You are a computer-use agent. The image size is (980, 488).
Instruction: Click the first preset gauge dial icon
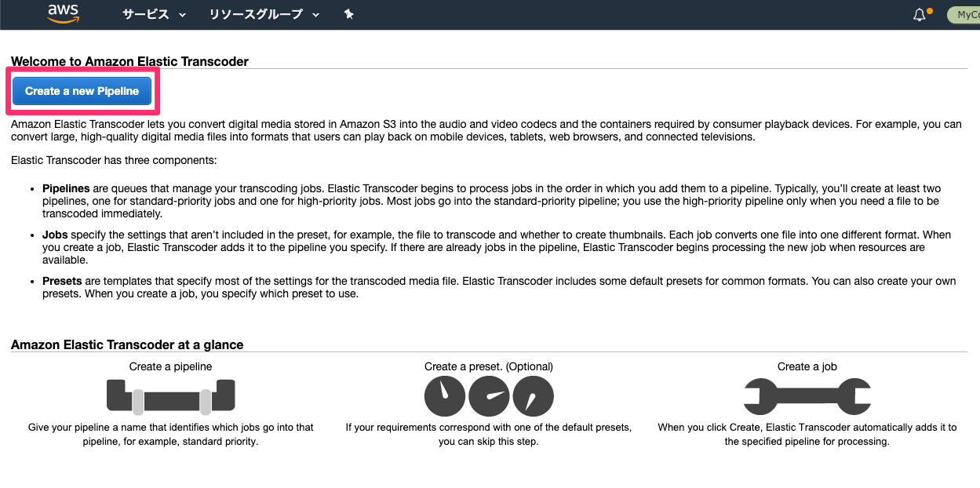click(x=445, y=396)
